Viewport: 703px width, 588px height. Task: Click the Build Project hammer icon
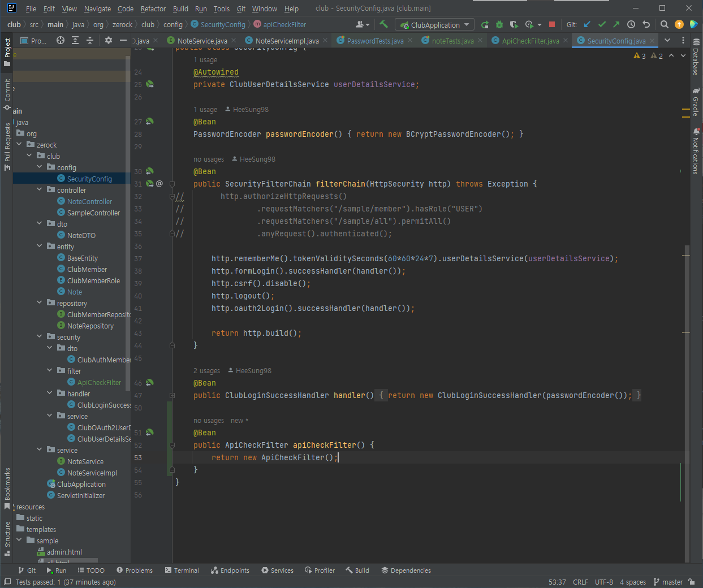tap(383, 24)
